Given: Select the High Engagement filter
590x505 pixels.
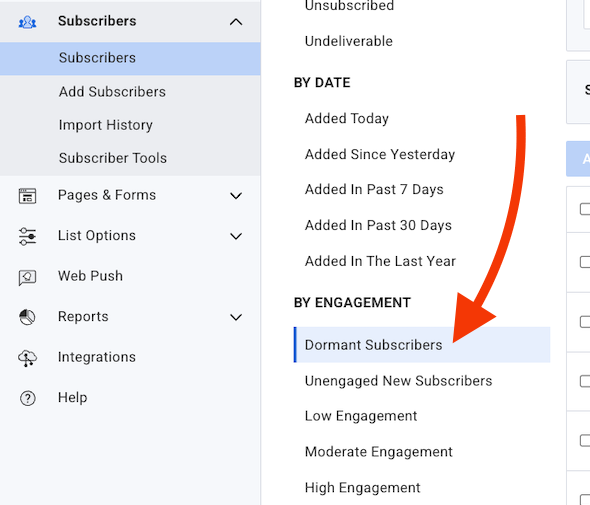Looking at the screenshot, I should coord(362,488).
